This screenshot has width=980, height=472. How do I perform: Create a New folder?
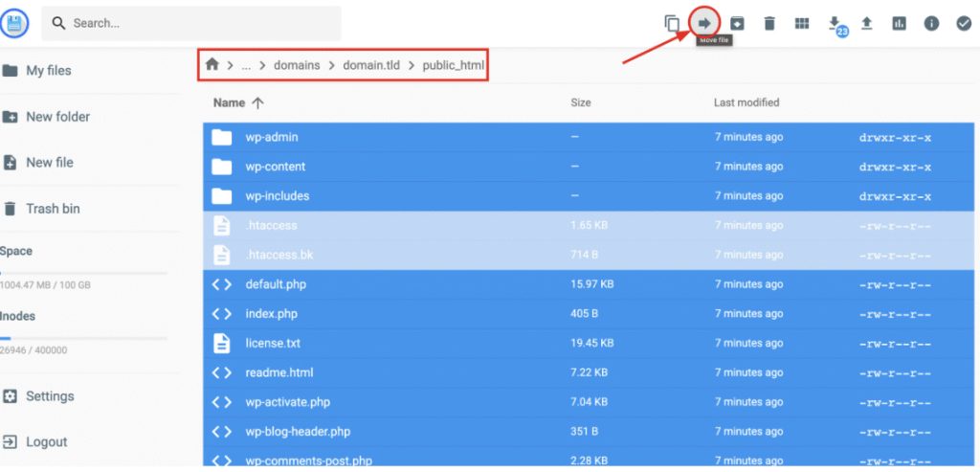pyautogui.click(x=57, y=117)
